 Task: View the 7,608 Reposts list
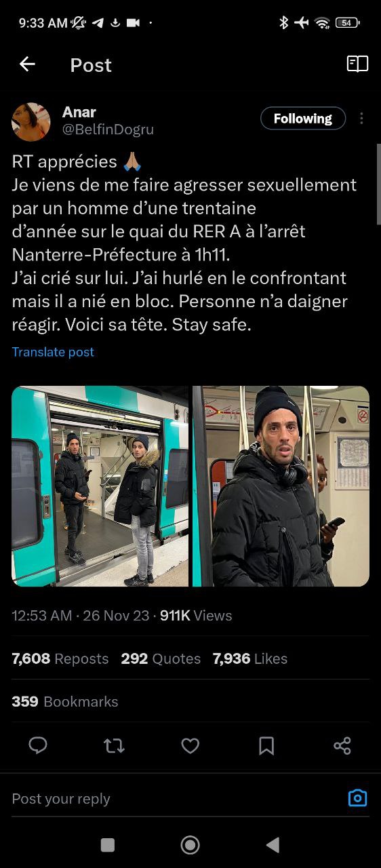point(60,658)
